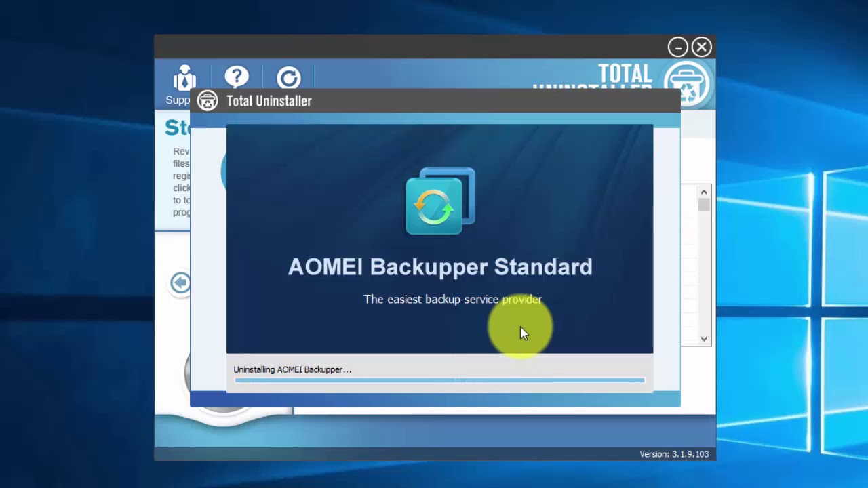Go back using the left arrow button
The image size is (868, 488).
pyautogui.click(x=180, y=283)
